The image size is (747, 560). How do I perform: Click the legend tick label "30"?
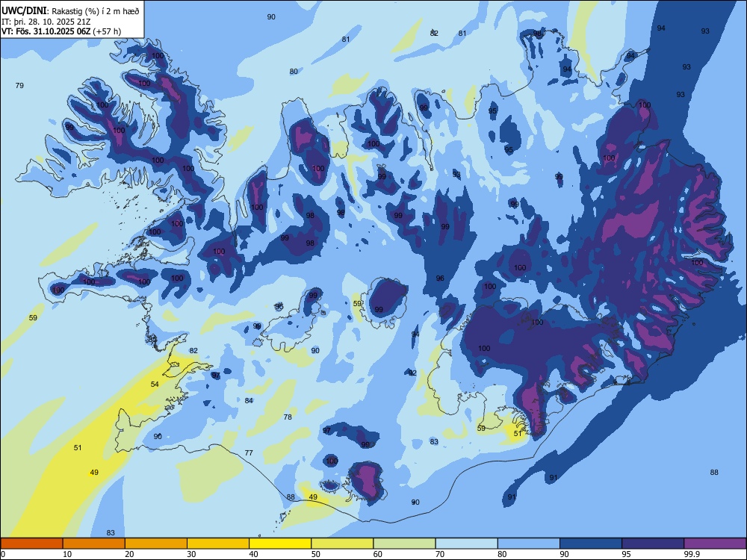pos(191,554)
